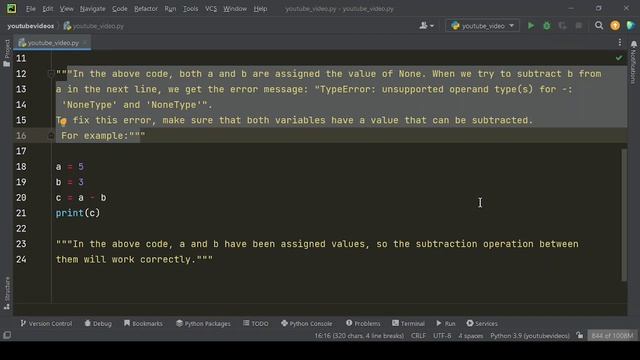The height and width of the screenshot is (360, 640).
Task: Toggle file read-only lock icon
Action: click(x=580, y=336)
